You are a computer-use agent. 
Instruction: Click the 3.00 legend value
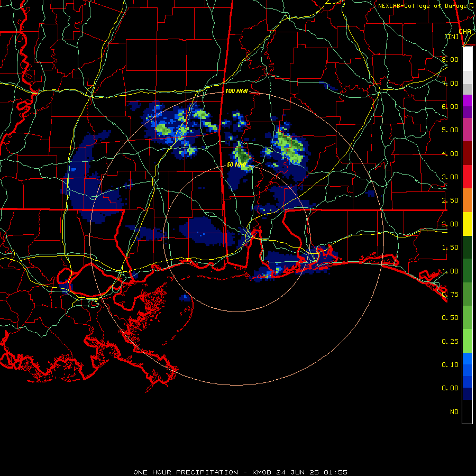tap(450, 177)
